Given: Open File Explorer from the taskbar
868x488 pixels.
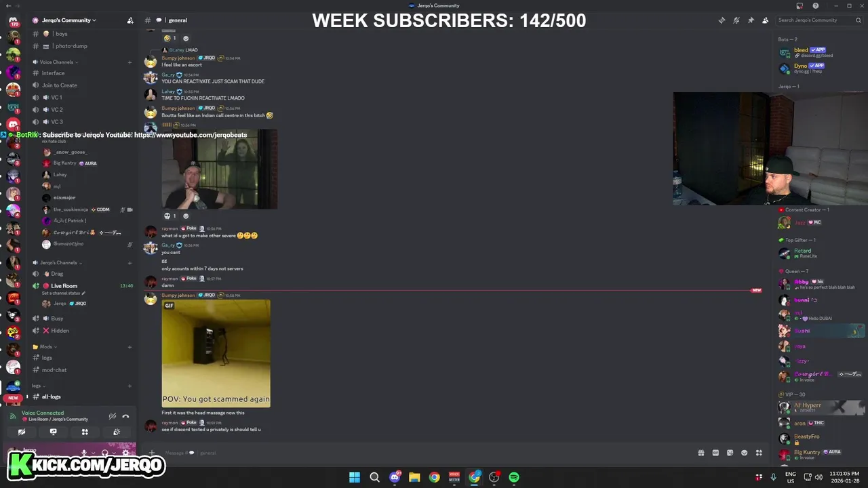Looking at the screenshot, I should pos(414,477).
